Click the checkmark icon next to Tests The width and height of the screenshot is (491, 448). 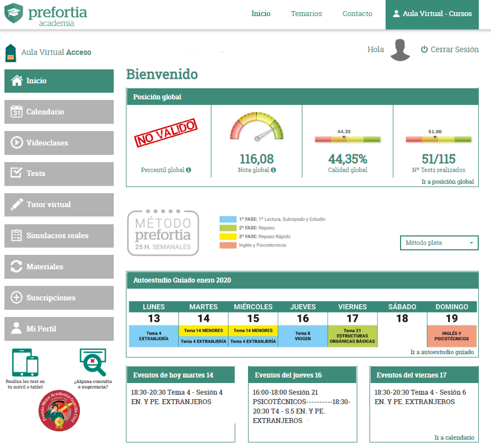[17, 173]
